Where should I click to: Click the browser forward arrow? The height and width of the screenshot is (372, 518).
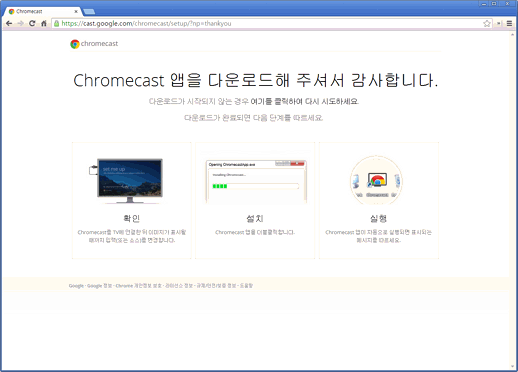(x=20, y=23)
